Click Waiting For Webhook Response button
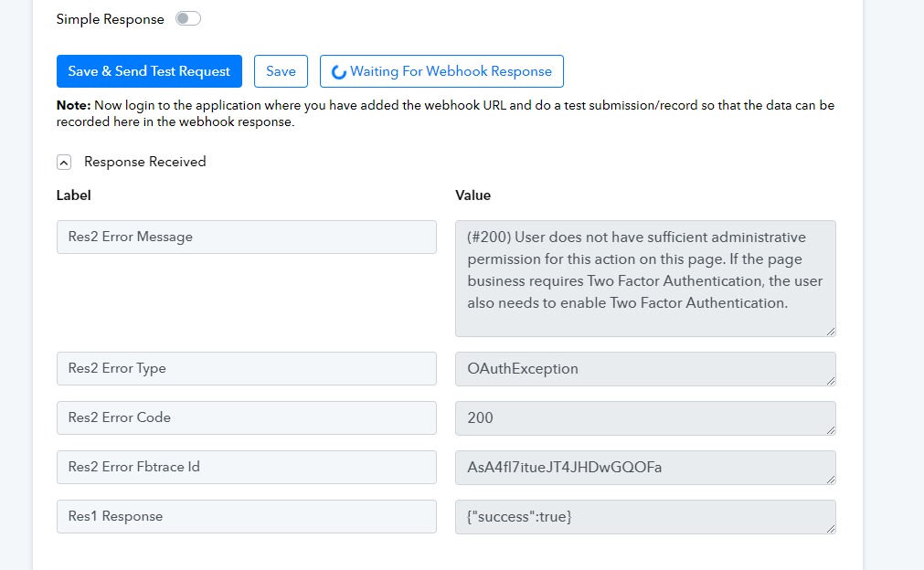Screen dimensions: 924x570 [x=441, y=71]
